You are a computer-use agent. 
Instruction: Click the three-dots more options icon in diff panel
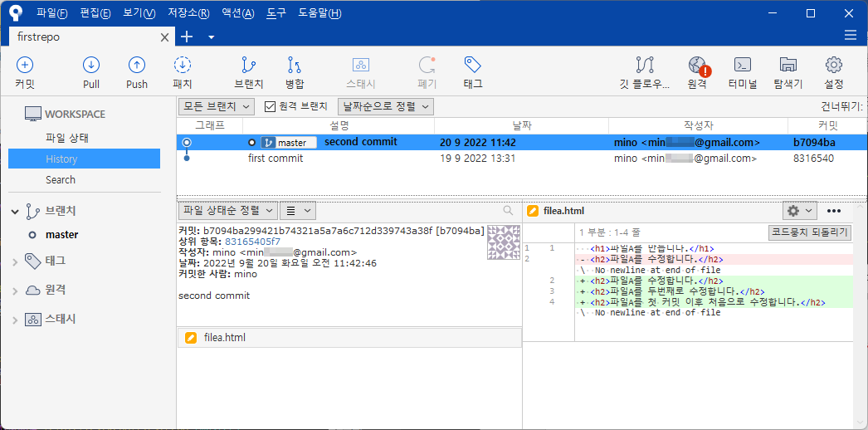(834, 211)
